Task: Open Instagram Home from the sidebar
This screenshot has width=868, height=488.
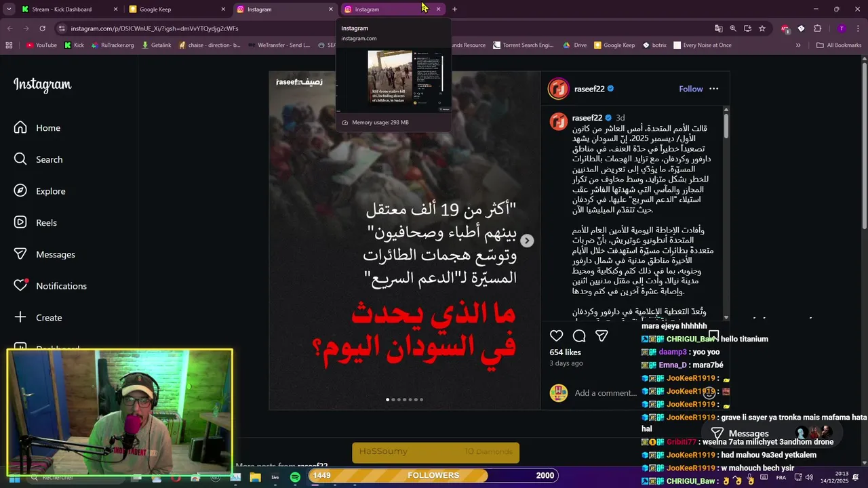Action: [x=38, y=128]
